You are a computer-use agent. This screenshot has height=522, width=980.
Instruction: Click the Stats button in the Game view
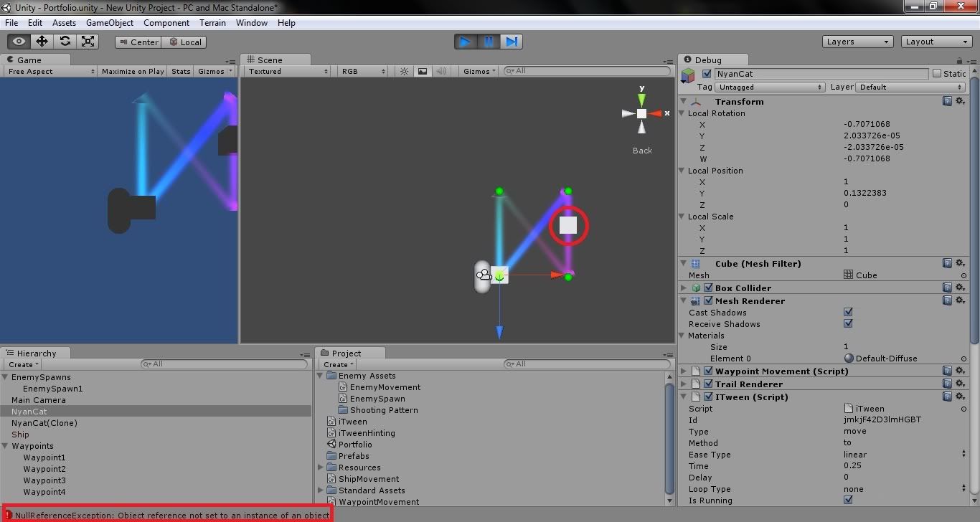coord(180,71)
